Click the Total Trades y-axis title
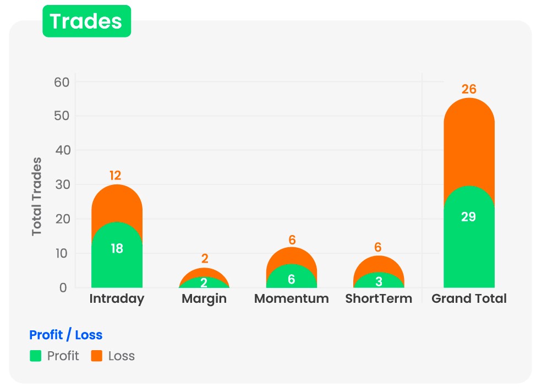The width and height of the screenshot is (542, 392). 37,197
